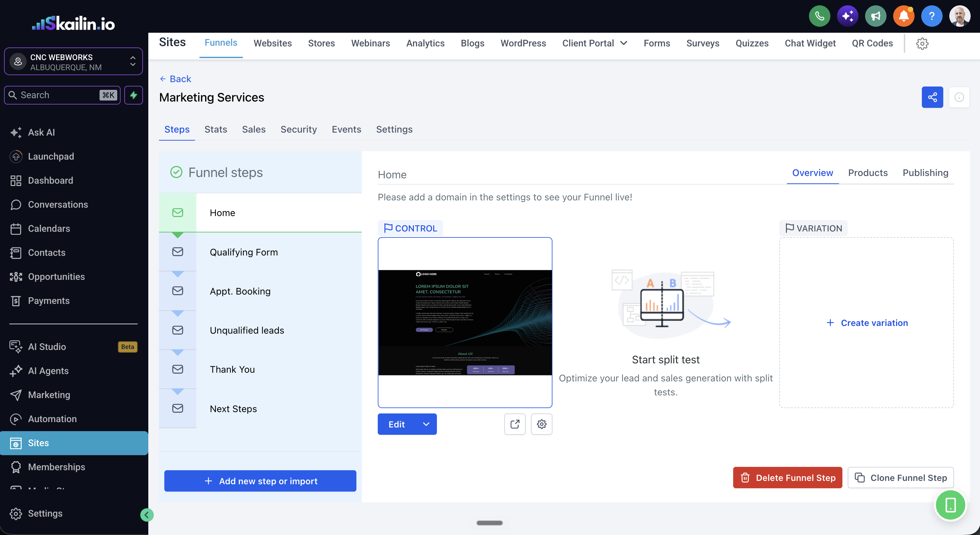
Task: Switch to the Security tab
Action: (299, 129)
